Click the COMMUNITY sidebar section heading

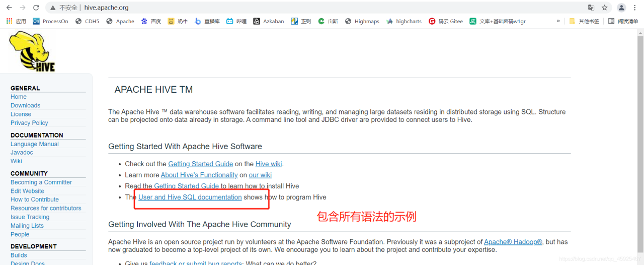coord(29,173)
